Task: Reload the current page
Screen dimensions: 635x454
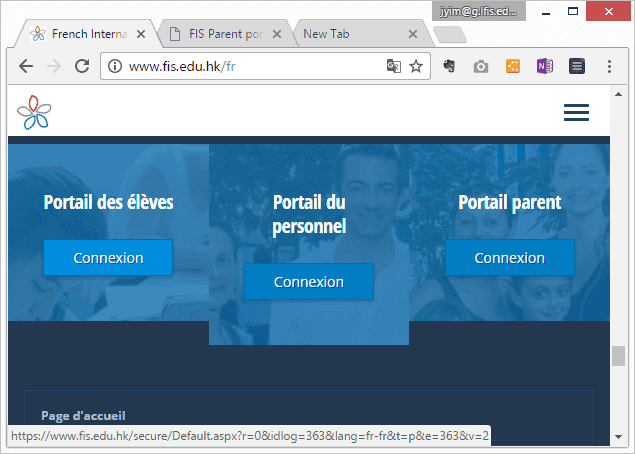Action: coord(82,67)
